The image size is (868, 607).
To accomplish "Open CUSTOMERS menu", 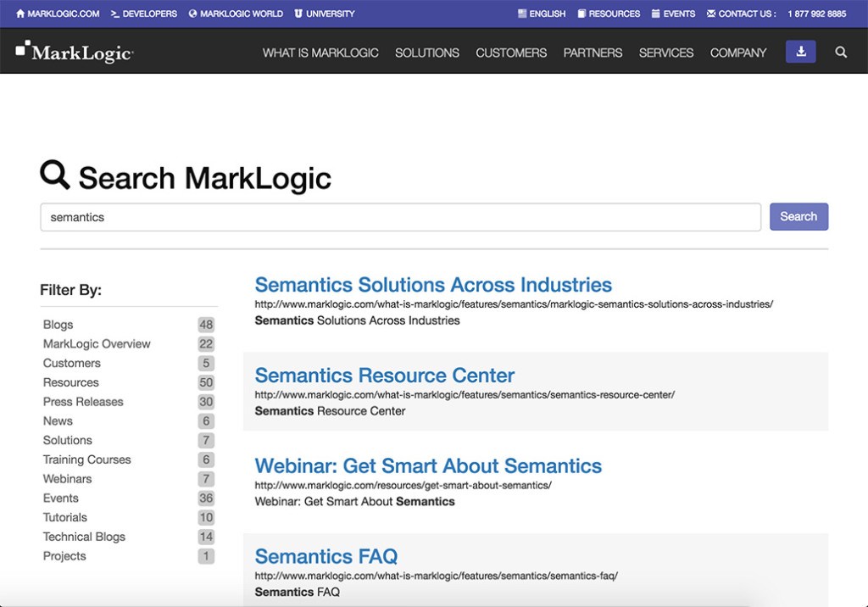I will (511, 53).
